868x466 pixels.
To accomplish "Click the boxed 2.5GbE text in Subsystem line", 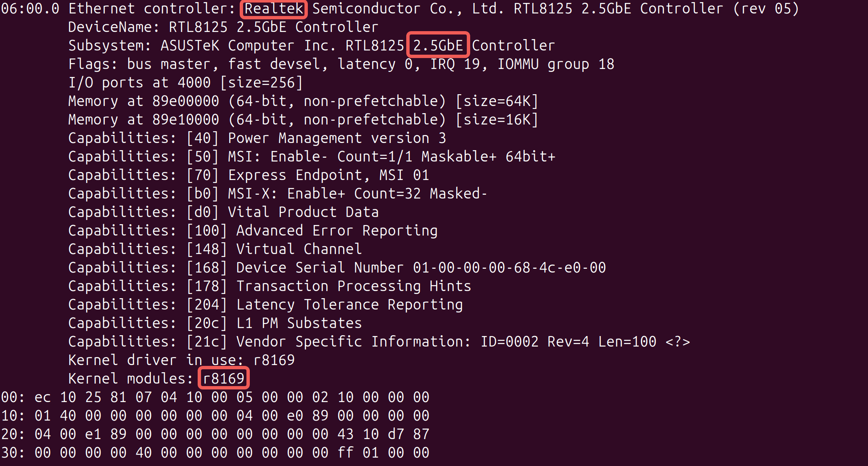I will point(438,45).
